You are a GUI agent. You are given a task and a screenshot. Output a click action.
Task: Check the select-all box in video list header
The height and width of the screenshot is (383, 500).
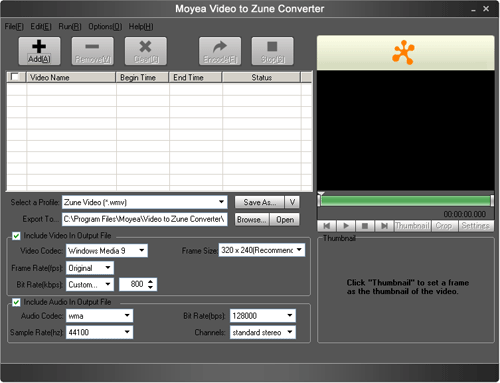tap(15, 77)
